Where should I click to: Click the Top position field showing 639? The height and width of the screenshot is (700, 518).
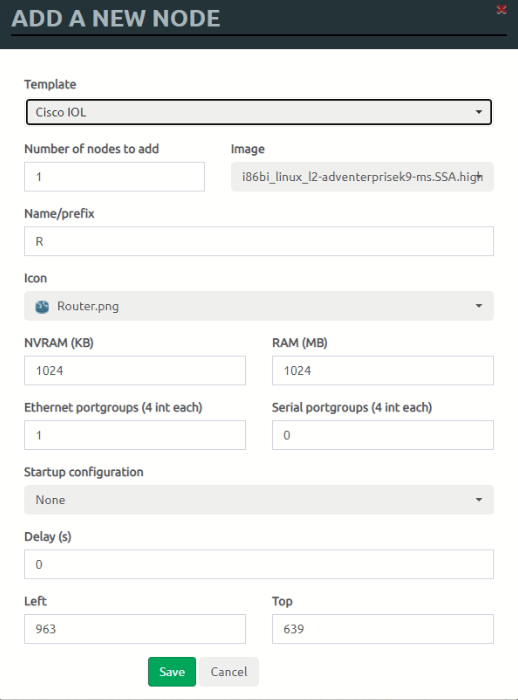coord(383,629)
